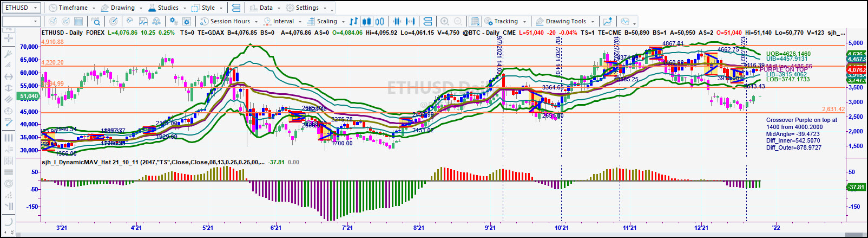Click the 4,910.88 orange level label
Image resolution: width=868 pixels, height=238 pixels.
(52, 42)
